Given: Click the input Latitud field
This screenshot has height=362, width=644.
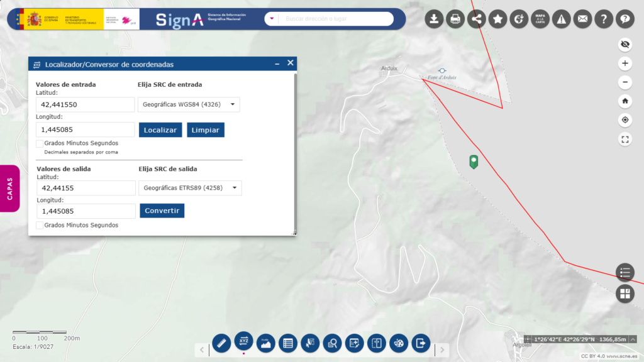Looking at the screenshot, I should click(86, 104).
